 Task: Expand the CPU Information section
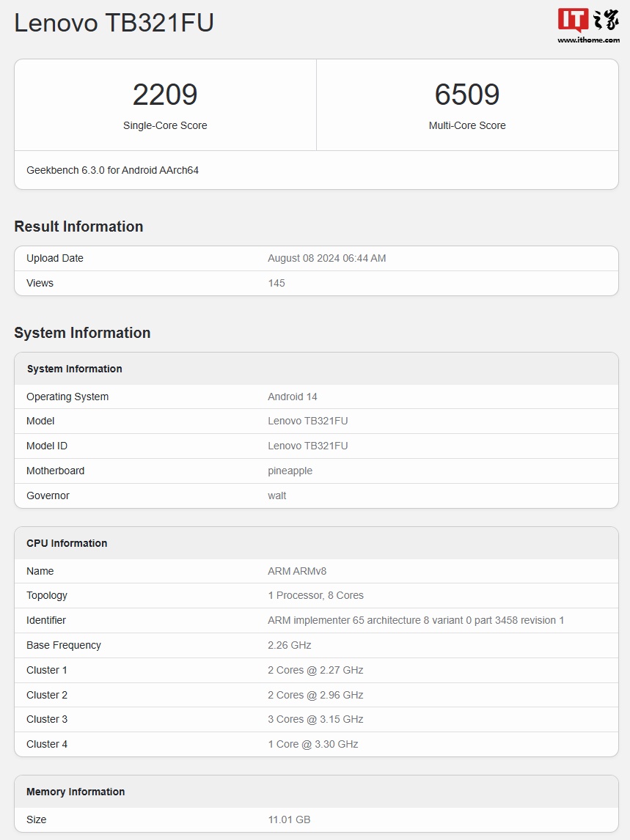click(x=67, y=543)
